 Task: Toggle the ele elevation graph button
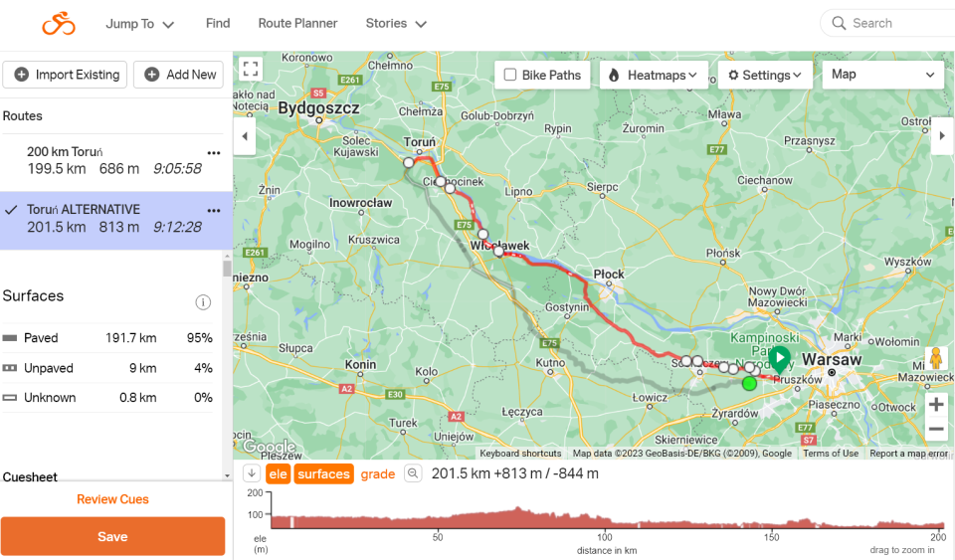[x=278, y=474]
